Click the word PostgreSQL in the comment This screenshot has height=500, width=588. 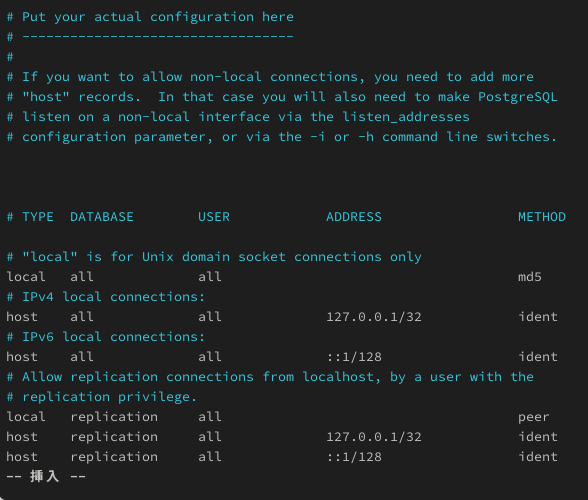point(518,97)
